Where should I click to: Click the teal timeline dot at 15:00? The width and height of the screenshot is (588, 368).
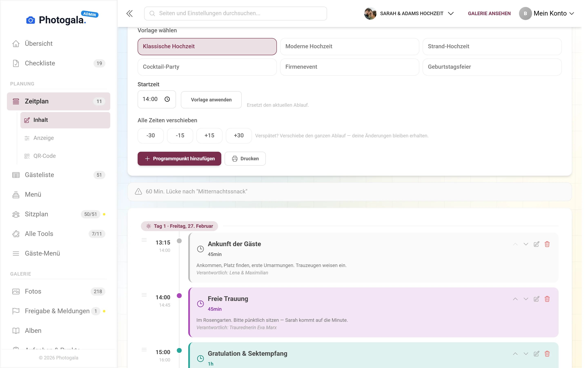(x=179, y=350)
